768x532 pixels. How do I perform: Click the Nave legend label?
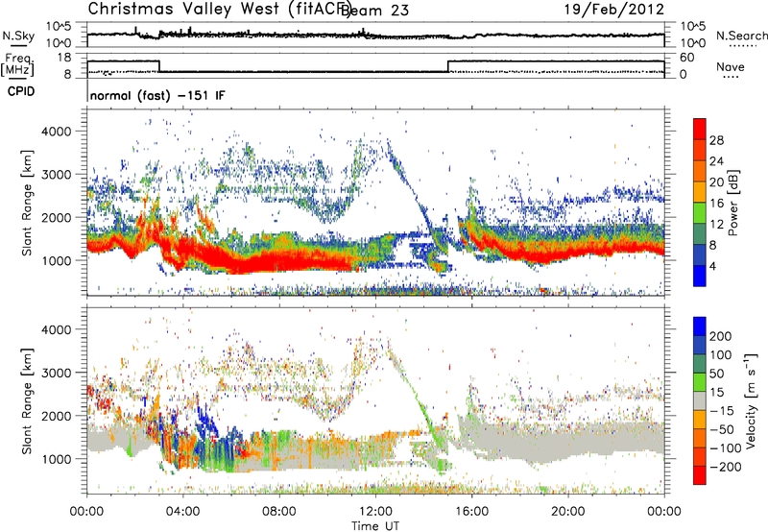pos(731,66)
